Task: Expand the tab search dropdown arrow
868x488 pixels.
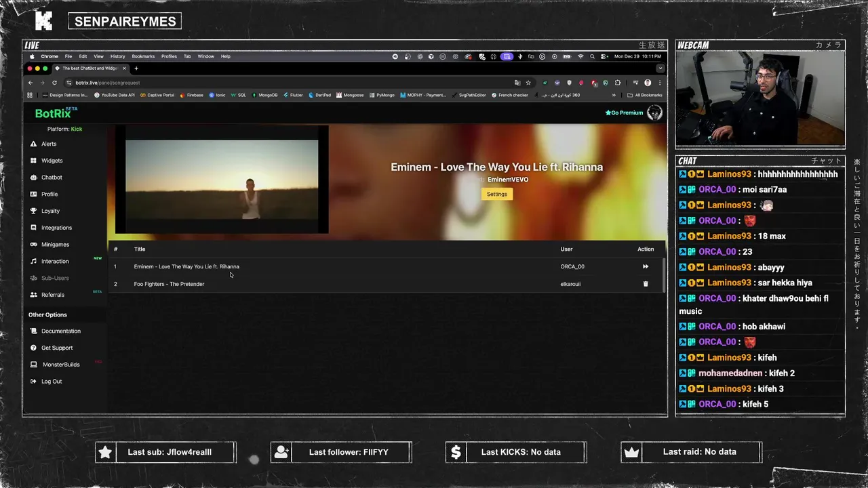Action: pos(660,68)
